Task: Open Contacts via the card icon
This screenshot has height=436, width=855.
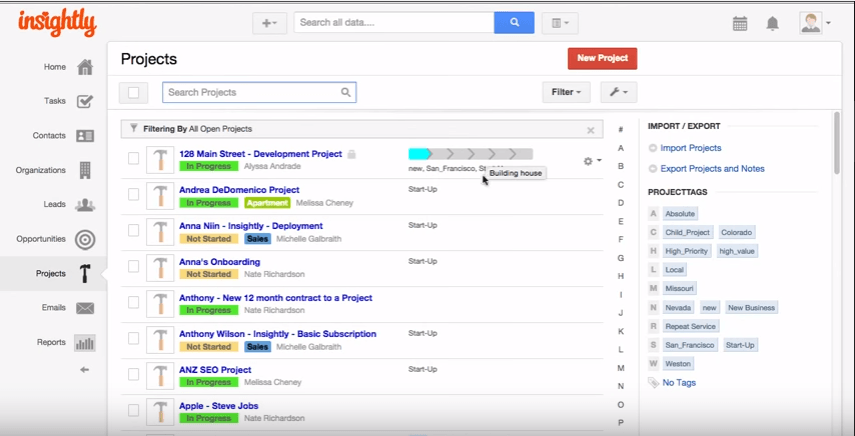Action: pos(85,136)
